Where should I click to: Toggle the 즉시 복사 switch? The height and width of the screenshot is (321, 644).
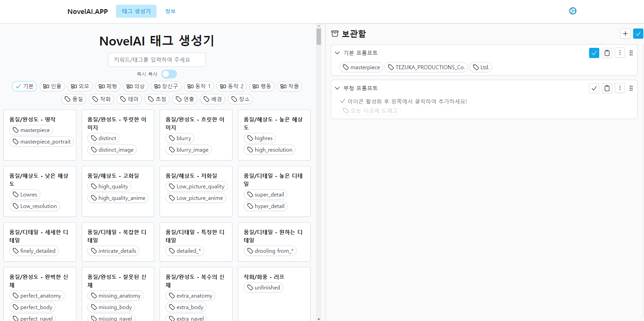click(169, 74)
